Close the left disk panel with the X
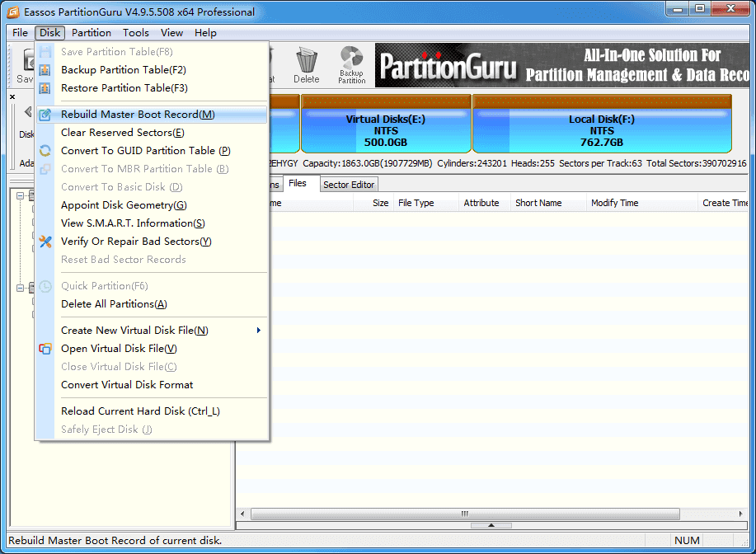This screenshot has height=554, width=756. tap(12, 96)
